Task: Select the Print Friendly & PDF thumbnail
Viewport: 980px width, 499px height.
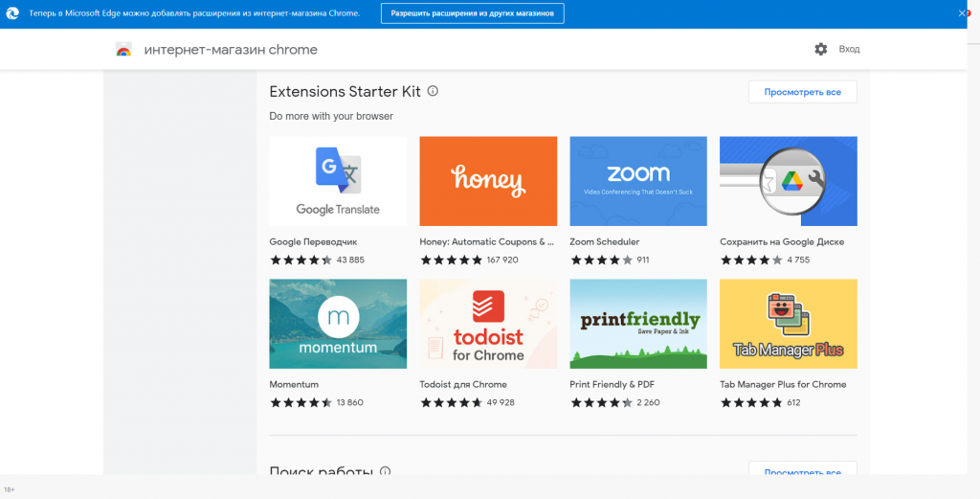Action: coord(638,323)
